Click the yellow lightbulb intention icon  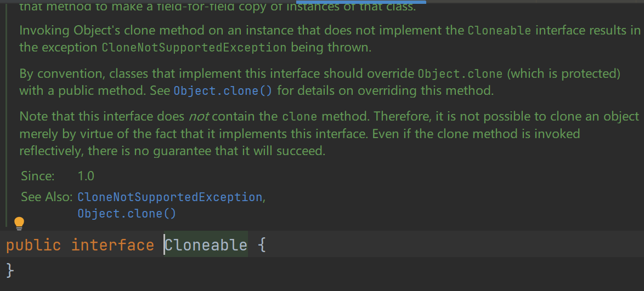[x=19, y=224]
